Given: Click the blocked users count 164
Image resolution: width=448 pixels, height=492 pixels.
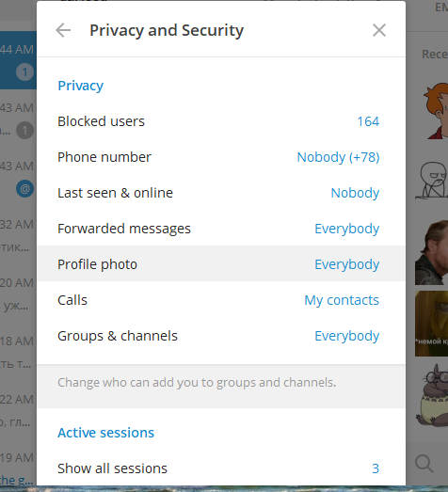Looking at the screenshot, I should point(368,121).
